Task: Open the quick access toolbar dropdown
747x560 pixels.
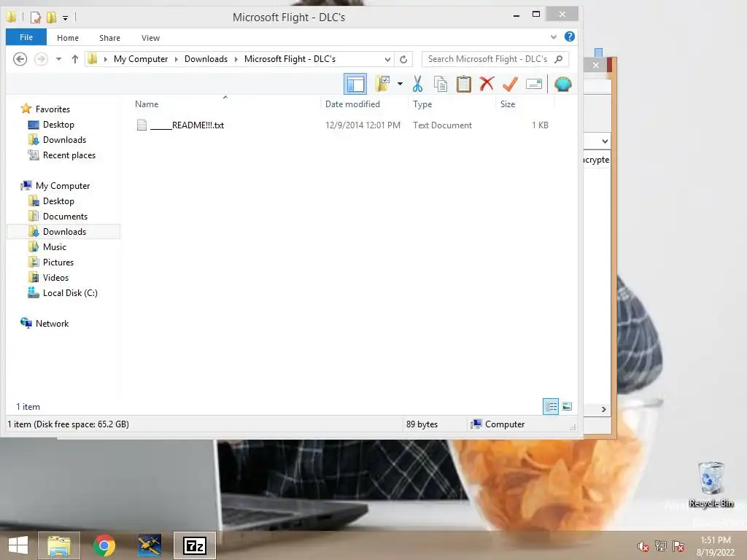Action: (x=65, y=17)
